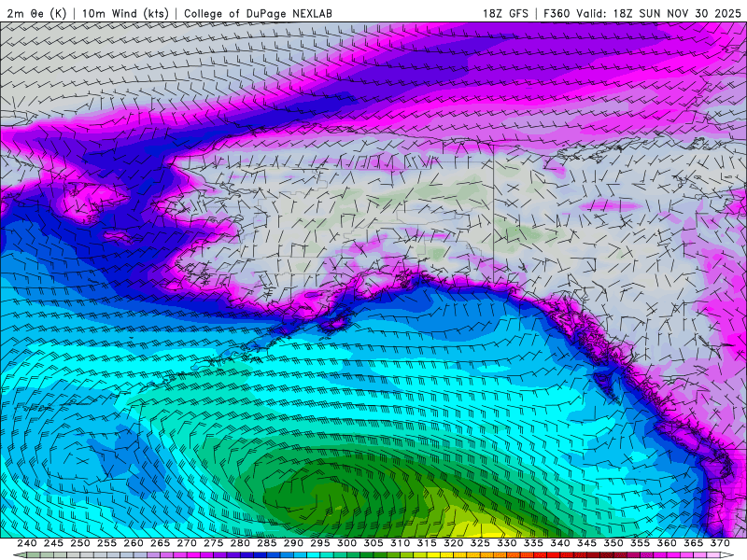Click the 280 legend label

click(240, 543)
